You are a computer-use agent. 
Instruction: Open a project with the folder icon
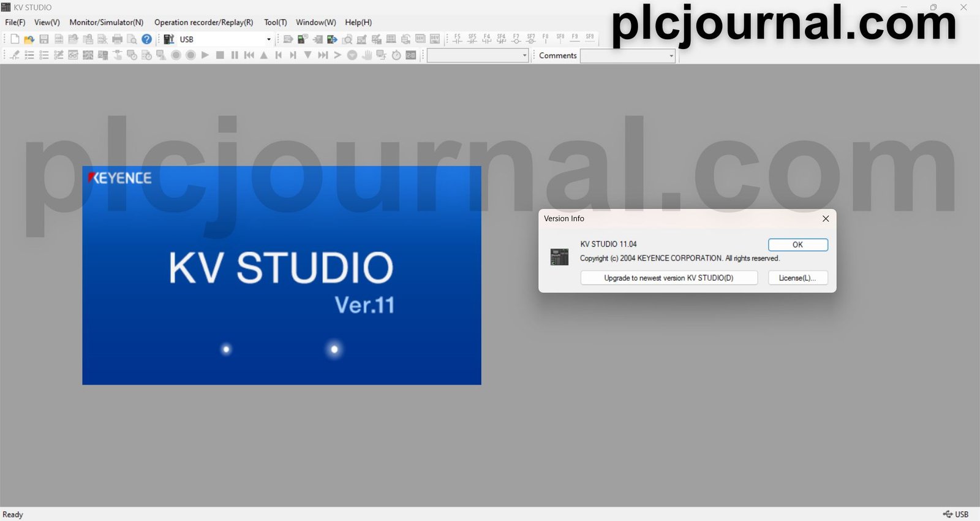pos(29,39)
